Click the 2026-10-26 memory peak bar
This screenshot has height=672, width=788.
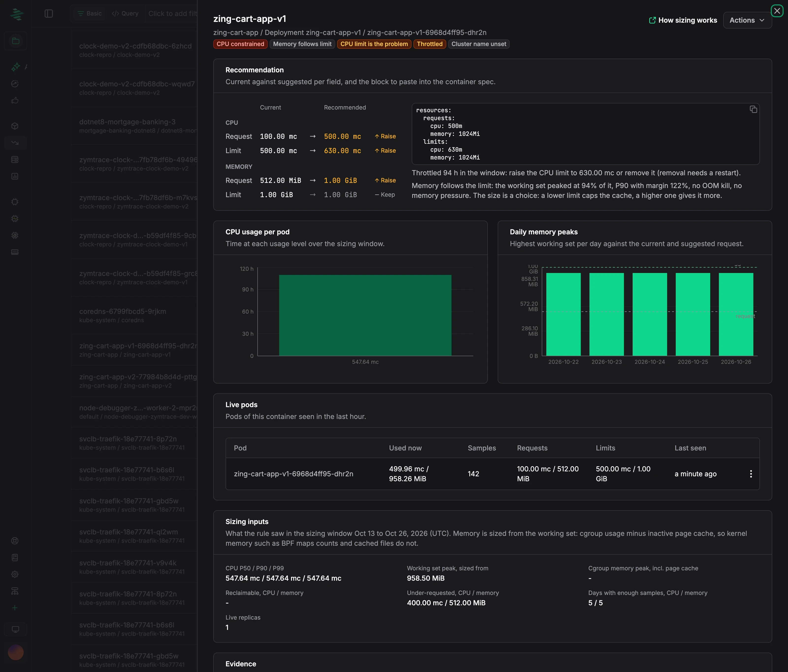coord(736,314)
